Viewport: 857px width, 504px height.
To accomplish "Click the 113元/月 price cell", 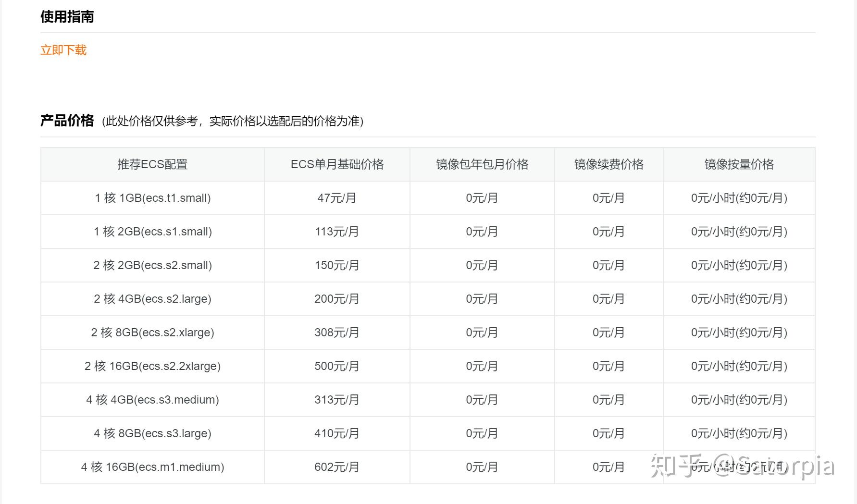I will point(337,232).
